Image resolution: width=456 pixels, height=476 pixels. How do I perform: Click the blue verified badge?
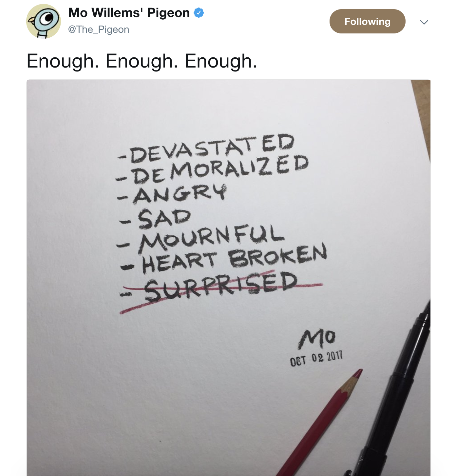[199, 13]
